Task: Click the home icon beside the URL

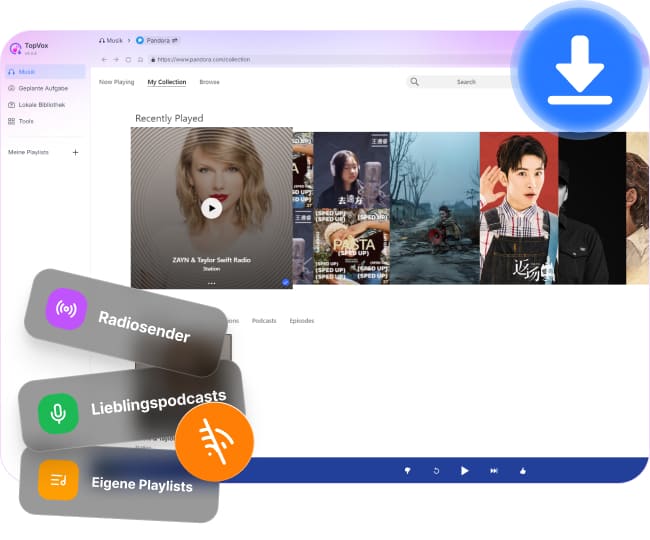Action: (x=141, y=60)
